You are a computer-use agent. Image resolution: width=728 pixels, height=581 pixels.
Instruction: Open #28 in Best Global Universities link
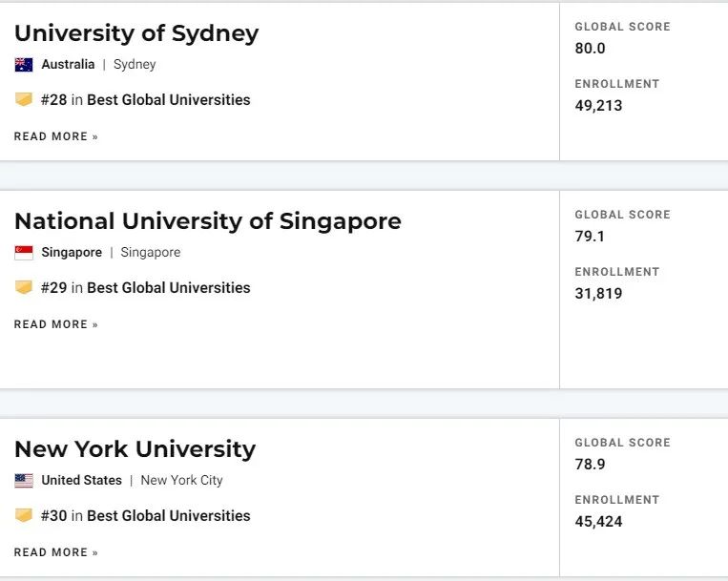click(145, 100)
